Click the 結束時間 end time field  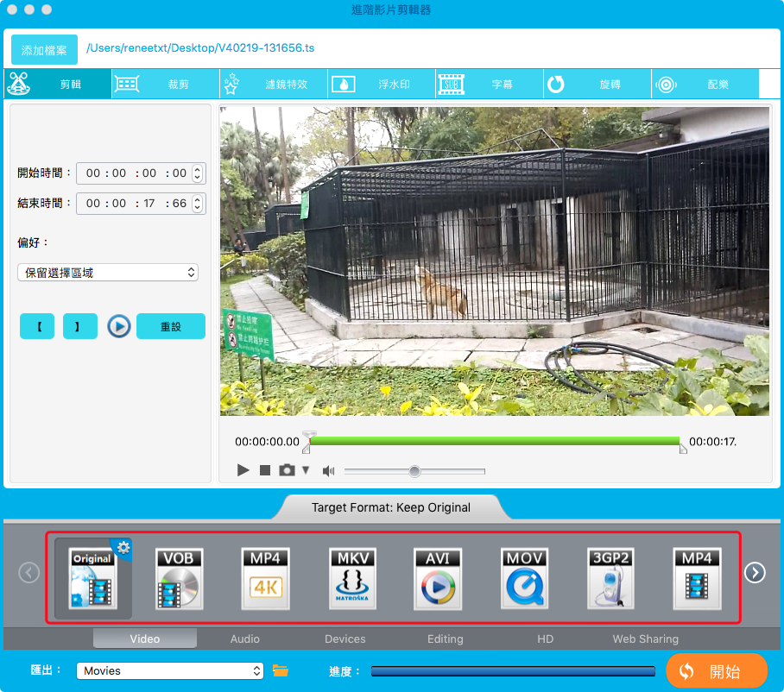coord(141,204)
